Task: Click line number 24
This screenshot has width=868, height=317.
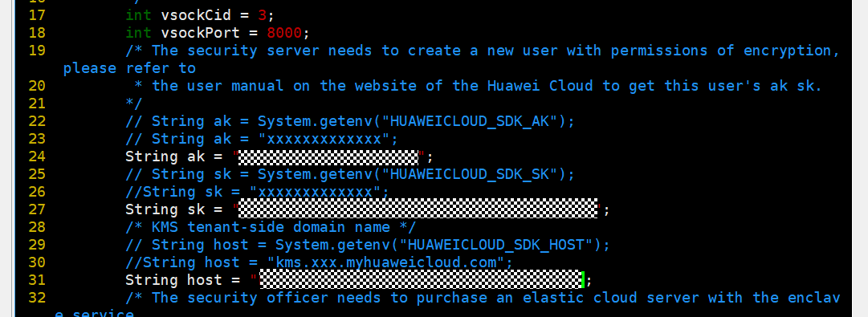Action: tap(37, 156)
